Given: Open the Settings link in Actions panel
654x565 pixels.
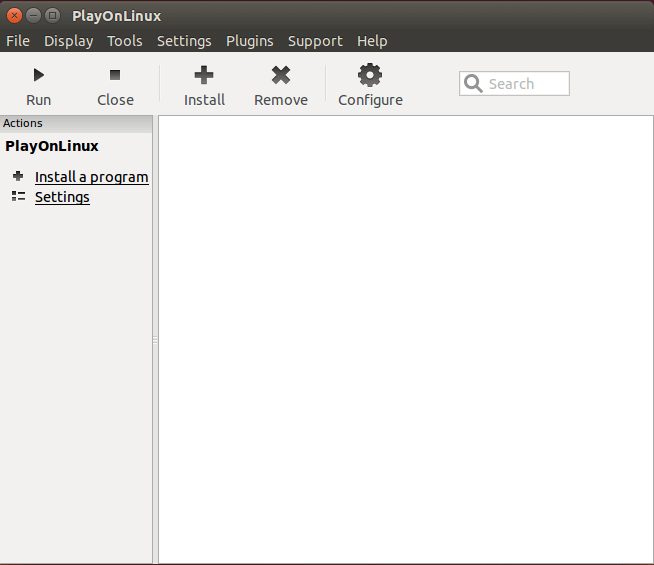Looking at the screenshot, I should [62, 197].
